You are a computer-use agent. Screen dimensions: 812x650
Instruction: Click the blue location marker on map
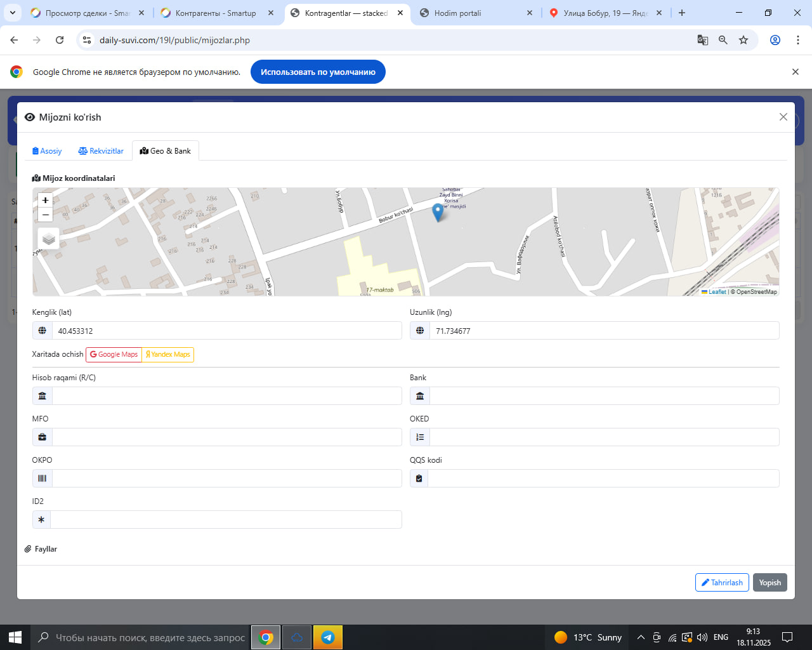tap(438, 212)
